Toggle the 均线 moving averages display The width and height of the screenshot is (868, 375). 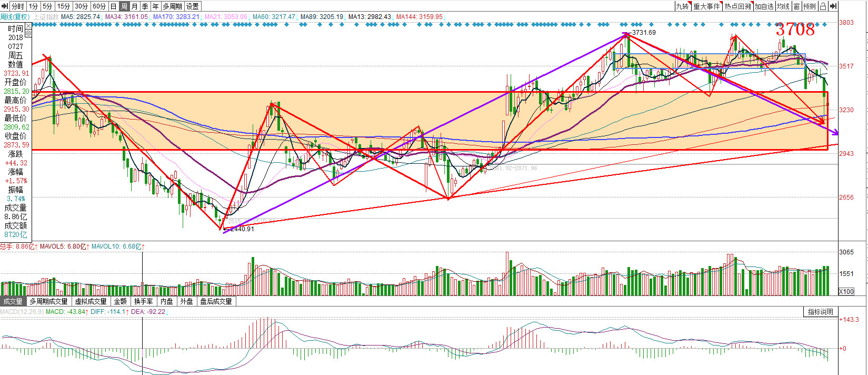coord(783,6)
